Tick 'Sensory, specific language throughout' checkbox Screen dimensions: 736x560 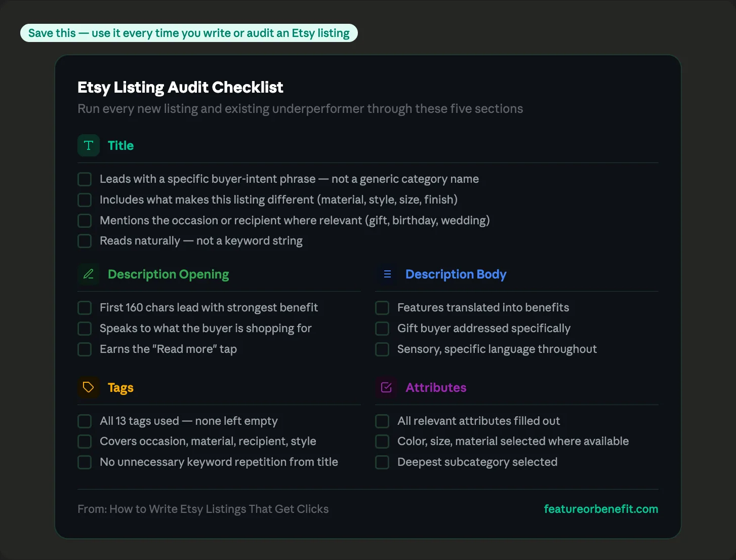pyautogui.click(x=382, y=349)
